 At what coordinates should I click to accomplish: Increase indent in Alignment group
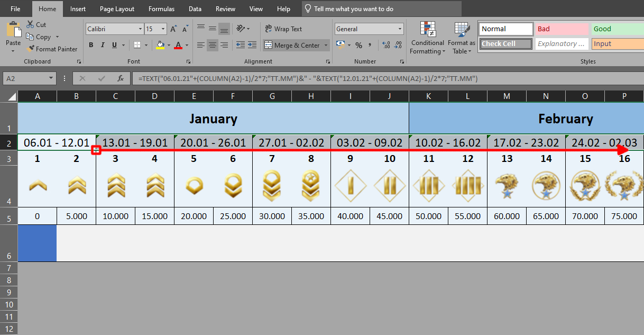(x=253, y=45)
